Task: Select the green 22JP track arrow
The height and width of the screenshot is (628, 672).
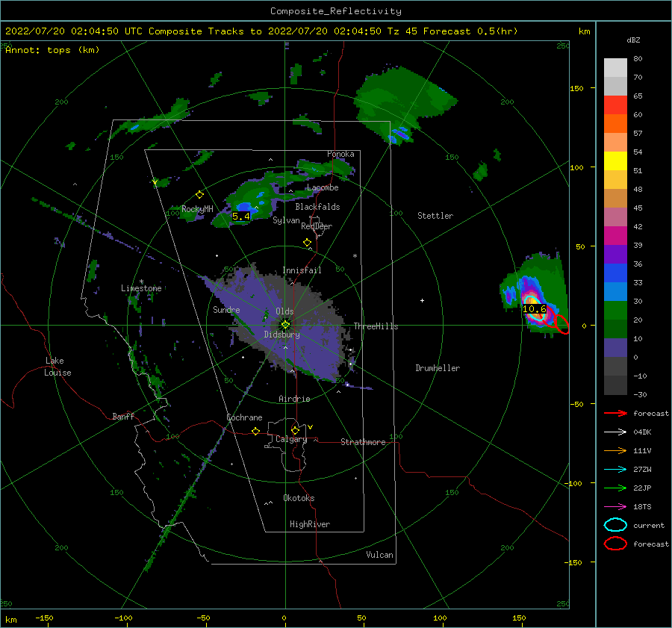Action: pos(615,488)
